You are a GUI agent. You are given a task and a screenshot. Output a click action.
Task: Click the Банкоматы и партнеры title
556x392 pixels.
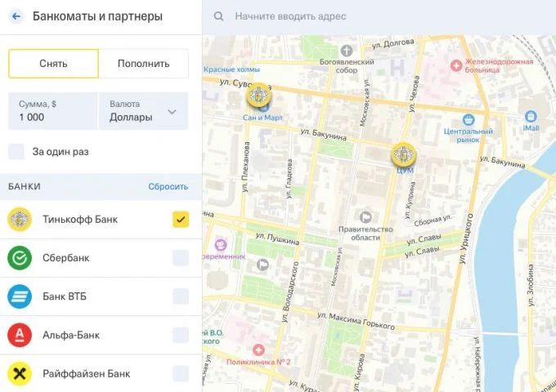coord(97,16)
